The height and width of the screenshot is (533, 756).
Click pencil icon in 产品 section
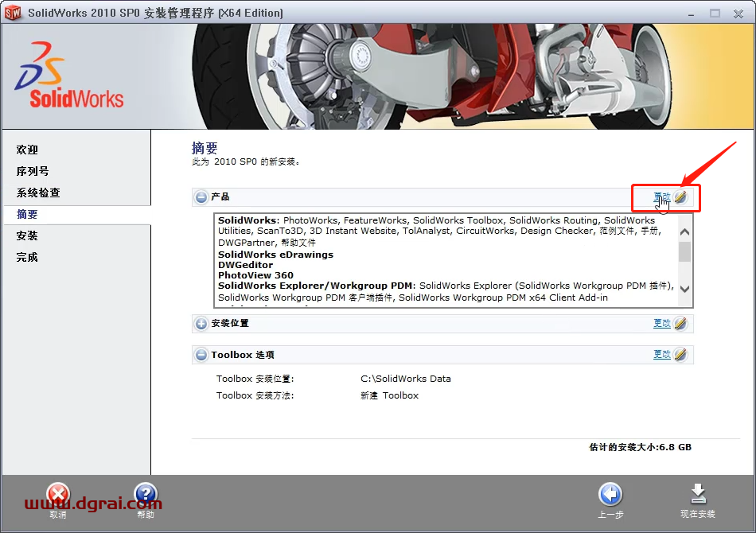click(680, 197)
